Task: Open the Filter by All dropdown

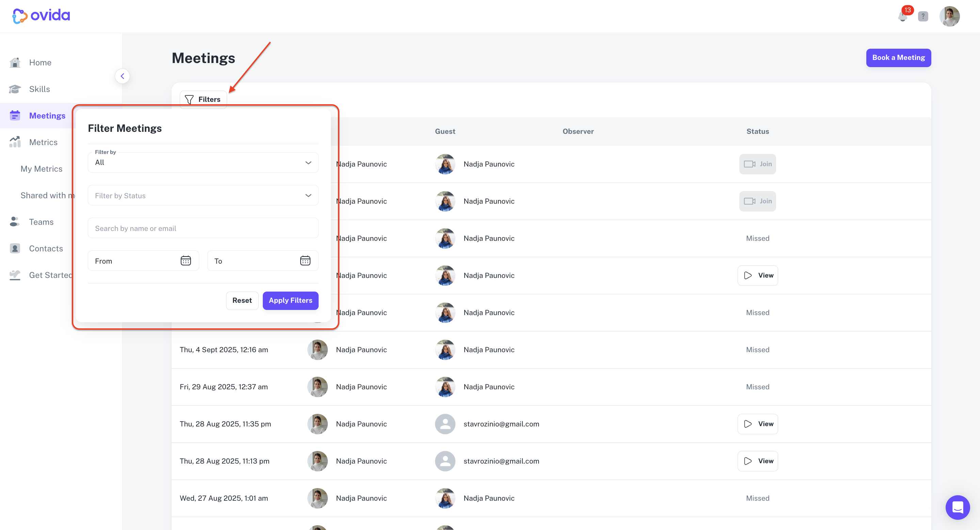Action: (203, 162)
